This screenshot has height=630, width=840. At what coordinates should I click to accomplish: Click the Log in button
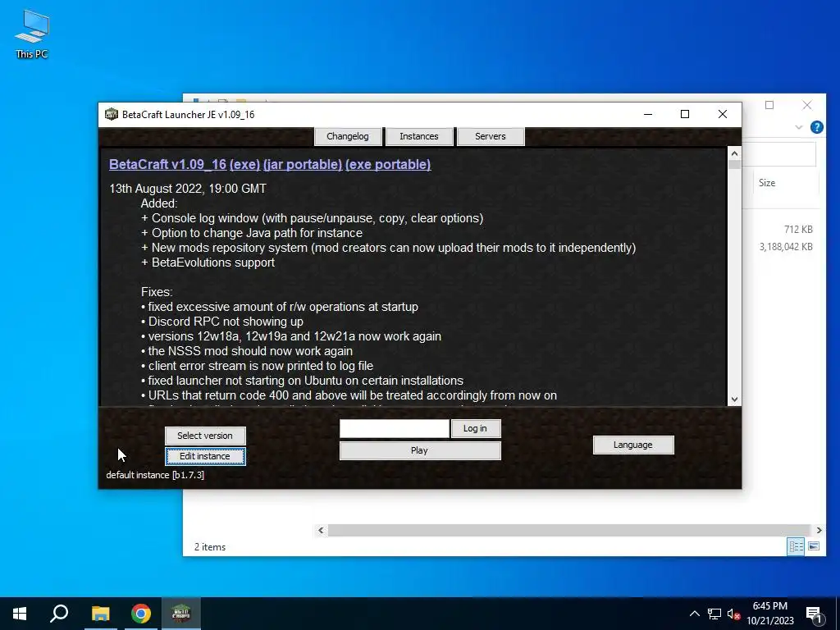[476, 428]
